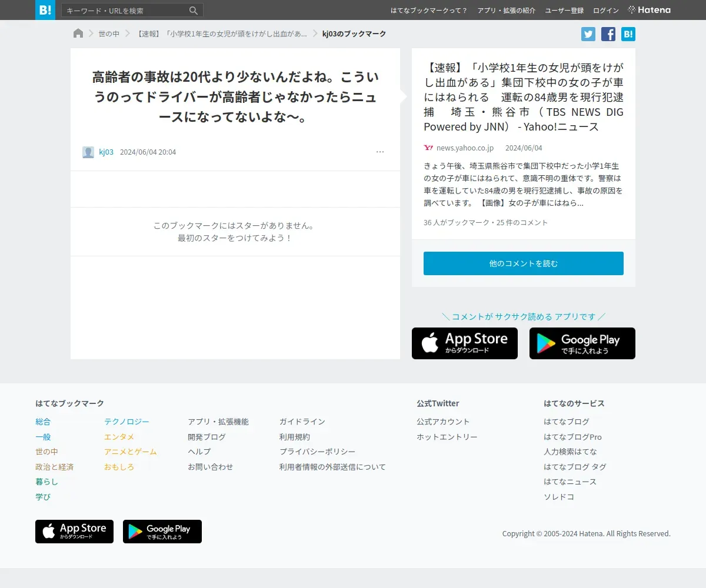Click ログイン in the header
706x588 pixels.
[x=606, y=11]
